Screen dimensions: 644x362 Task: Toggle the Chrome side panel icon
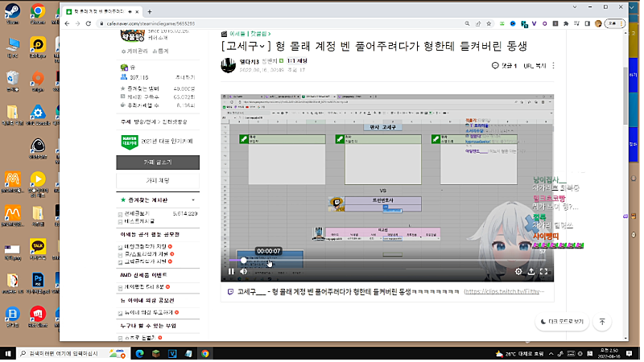(x=588, y=24)
